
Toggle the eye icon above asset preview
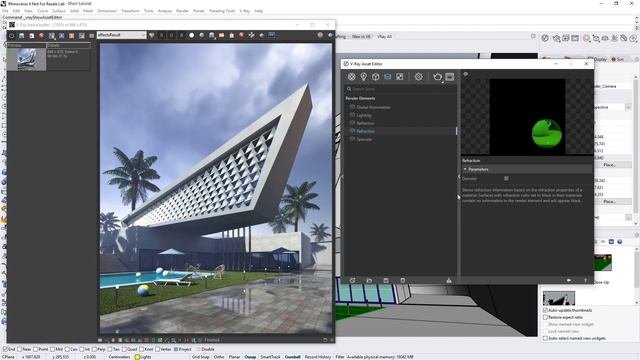465,74
